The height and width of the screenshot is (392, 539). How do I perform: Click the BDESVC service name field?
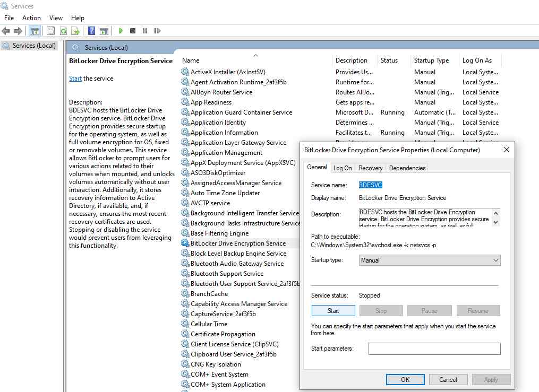370,185
